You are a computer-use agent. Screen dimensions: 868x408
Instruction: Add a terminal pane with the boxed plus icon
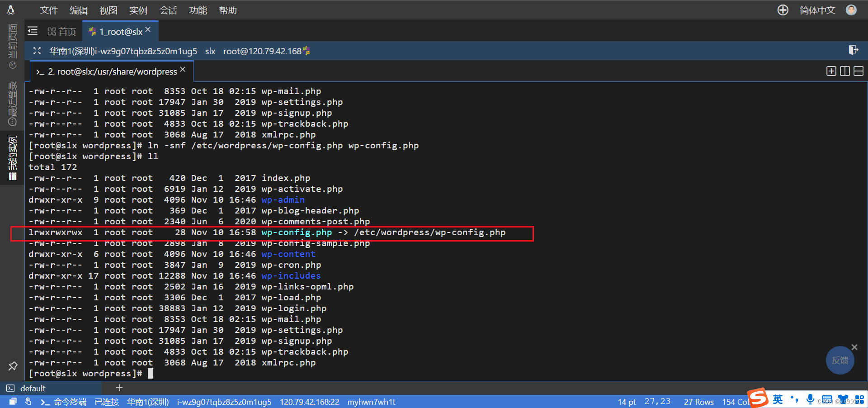(831, 71)
